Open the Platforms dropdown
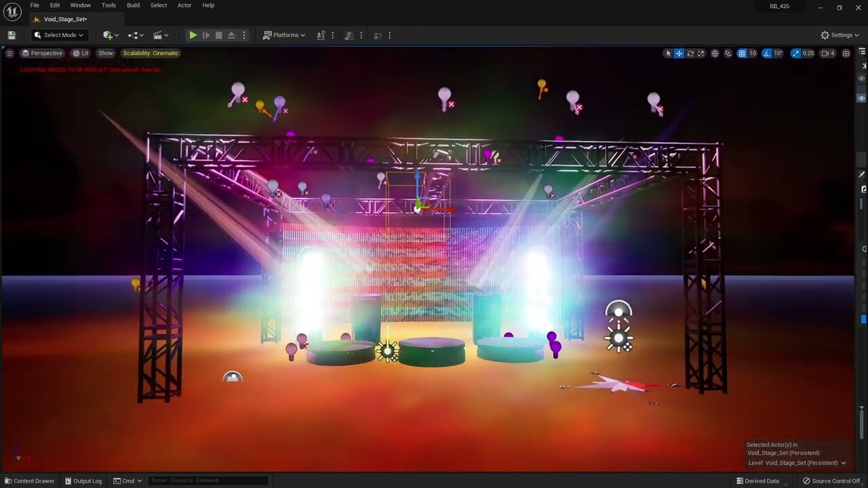868x488 pixels. 284,35
